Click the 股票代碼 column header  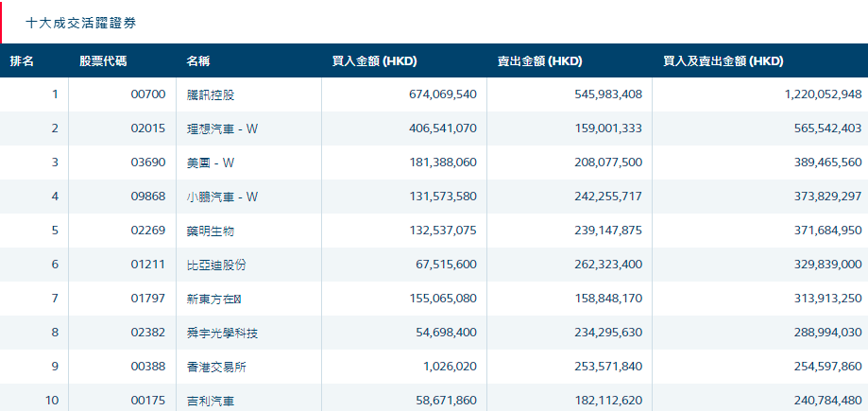pos(103,61)
